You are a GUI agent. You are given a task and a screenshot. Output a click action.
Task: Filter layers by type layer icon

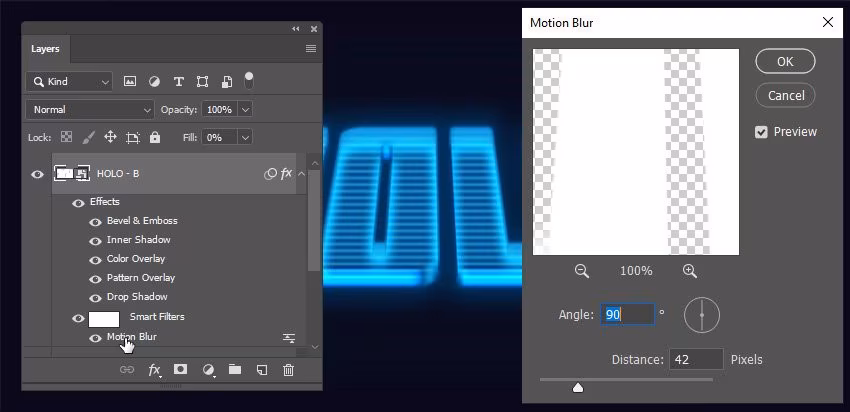click(178, 82)
